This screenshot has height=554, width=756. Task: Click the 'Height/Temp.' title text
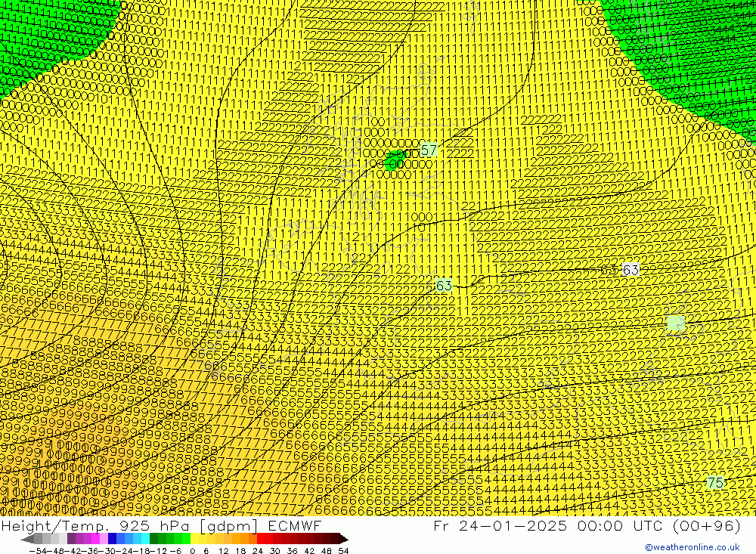[x=57, y=525]
